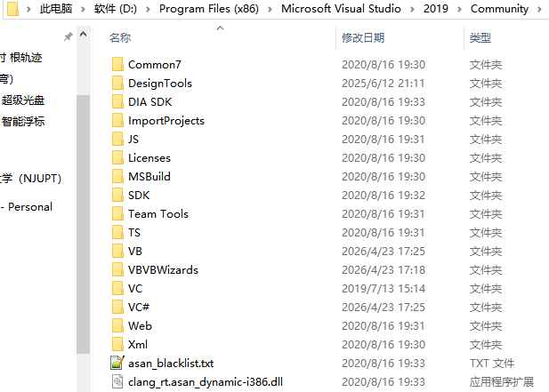This screenshot has height=392, width=549.
Task: Select the MSBuild folder icon
Action: click(117, 176)
